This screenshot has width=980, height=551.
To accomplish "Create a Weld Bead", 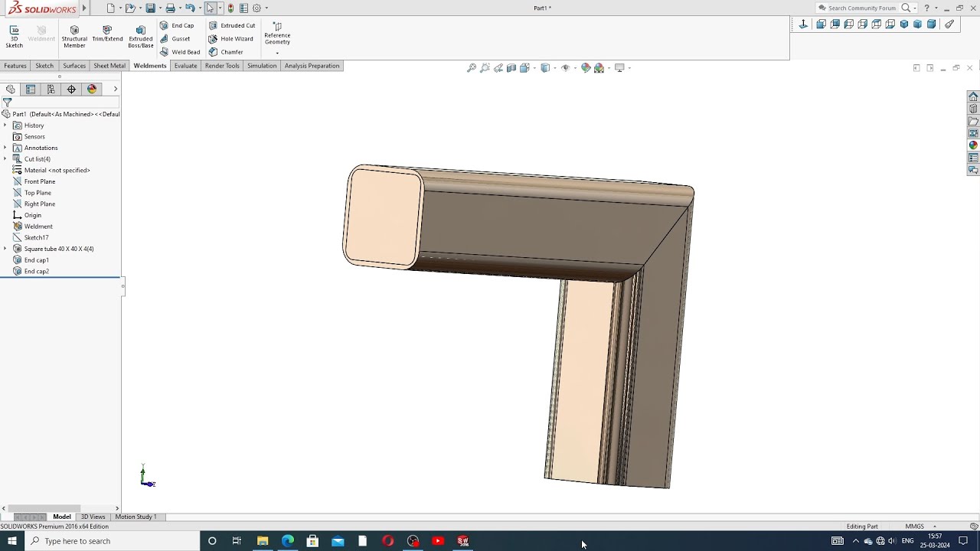I will pyautogui.click(x=180, y=52).
